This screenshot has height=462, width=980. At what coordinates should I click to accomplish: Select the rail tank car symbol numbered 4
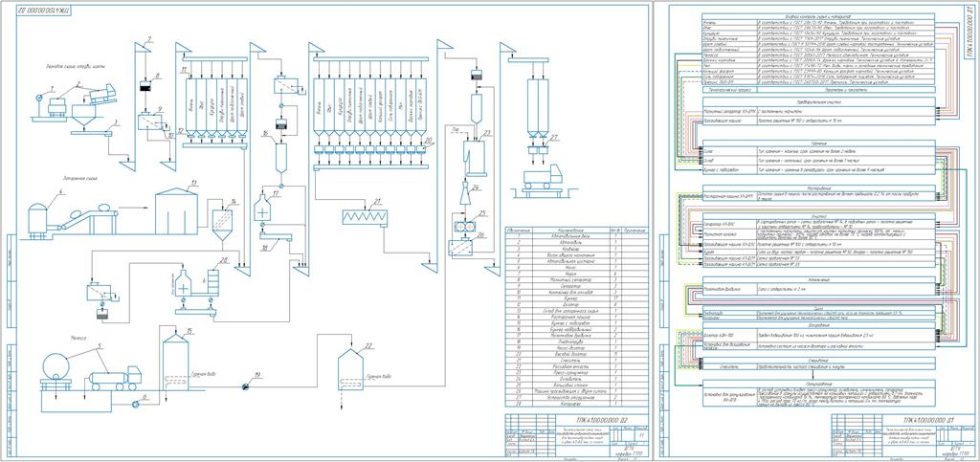click(37, 220)
